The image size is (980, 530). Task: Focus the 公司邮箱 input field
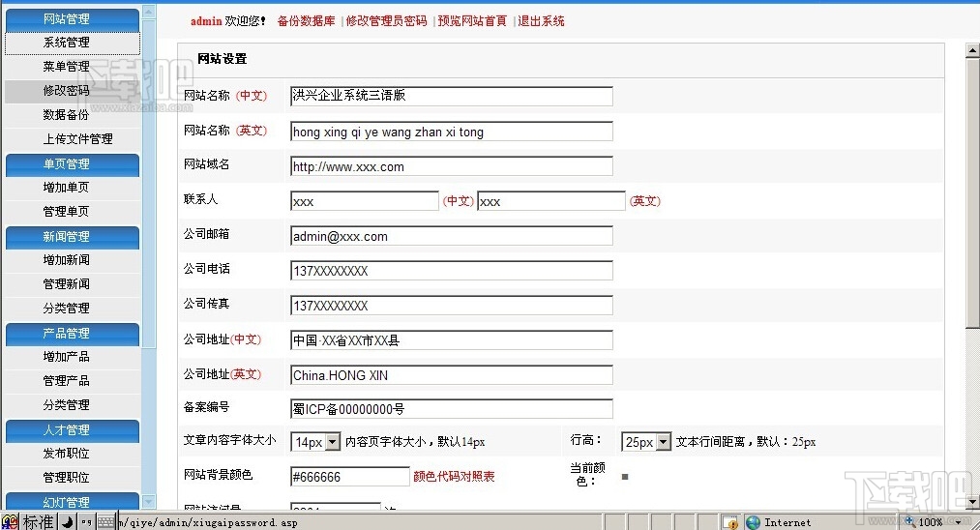pos(451,236)
